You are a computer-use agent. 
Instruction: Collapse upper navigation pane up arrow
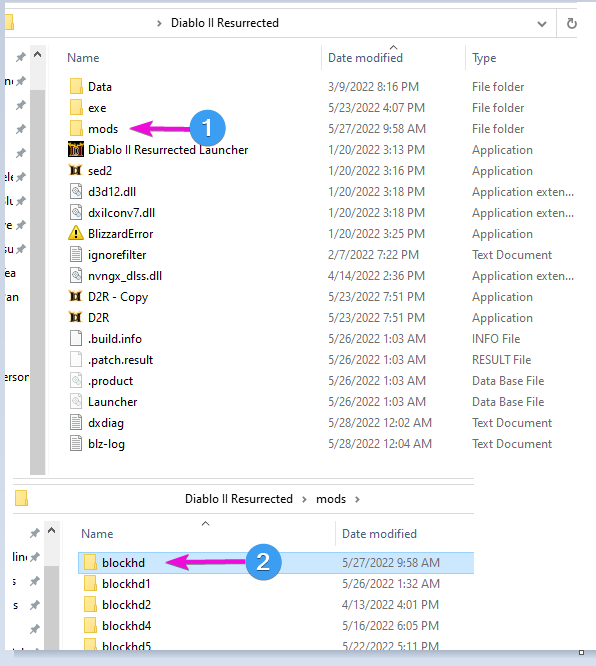tap(37, 54)
